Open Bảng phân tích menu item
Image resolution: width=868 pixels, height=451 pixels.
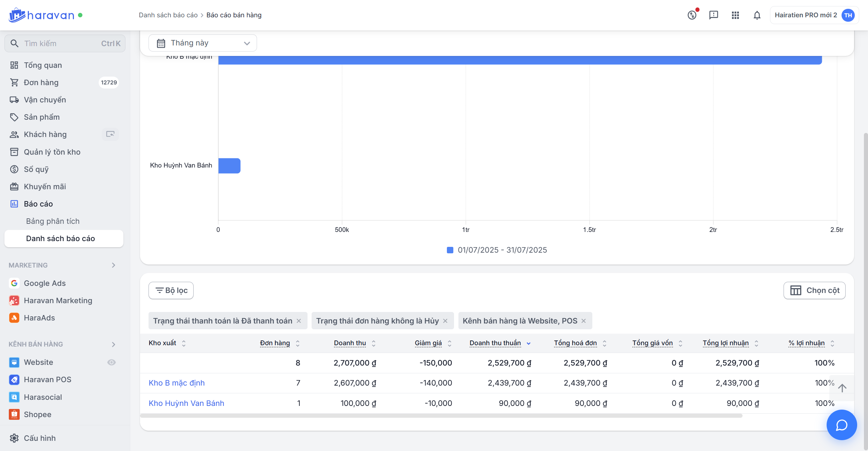tap(53, 221)
